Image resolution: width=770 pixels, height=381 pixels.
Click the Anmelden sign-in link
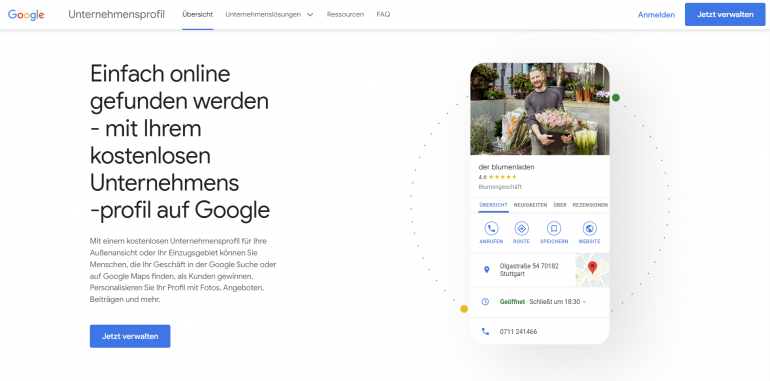click(656, 15)
